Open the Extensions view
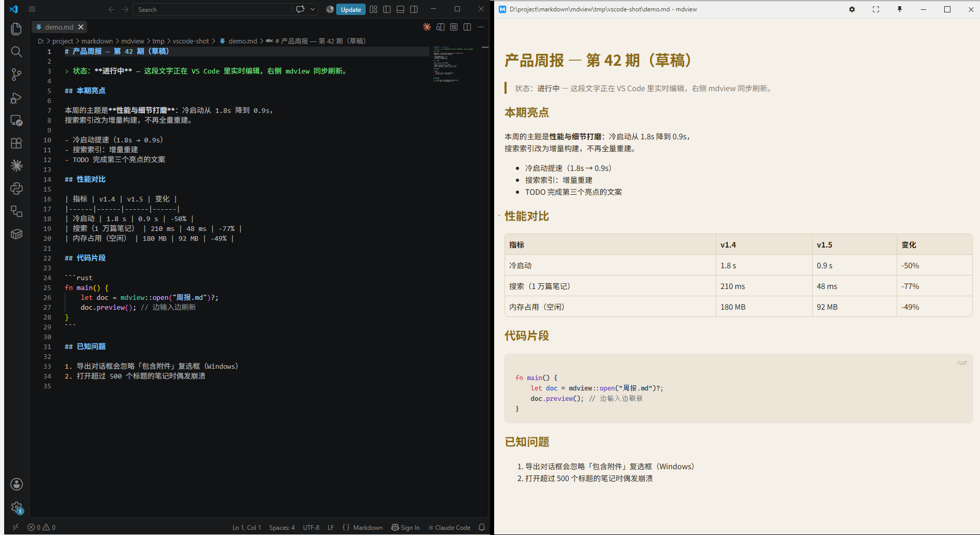Viewport: 980px width, 535px height. coord(17,143)
